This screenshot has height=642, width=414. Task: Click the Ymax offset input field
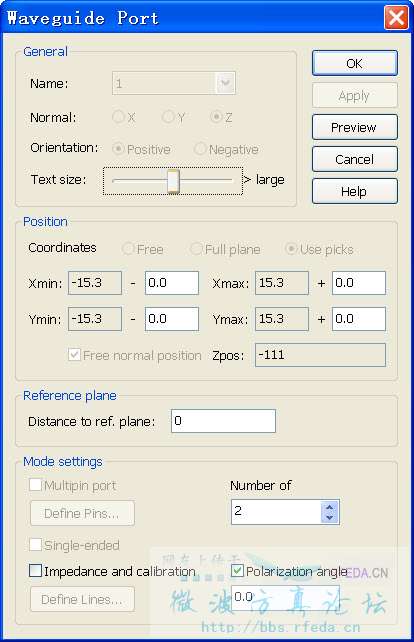pyautogui.click(x=359, y=319)
